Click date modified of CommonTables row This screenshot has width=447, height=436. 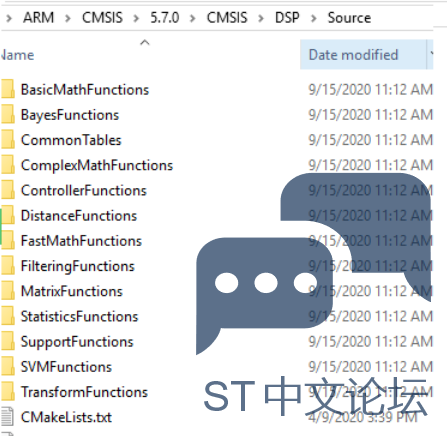tap(371, 140)
